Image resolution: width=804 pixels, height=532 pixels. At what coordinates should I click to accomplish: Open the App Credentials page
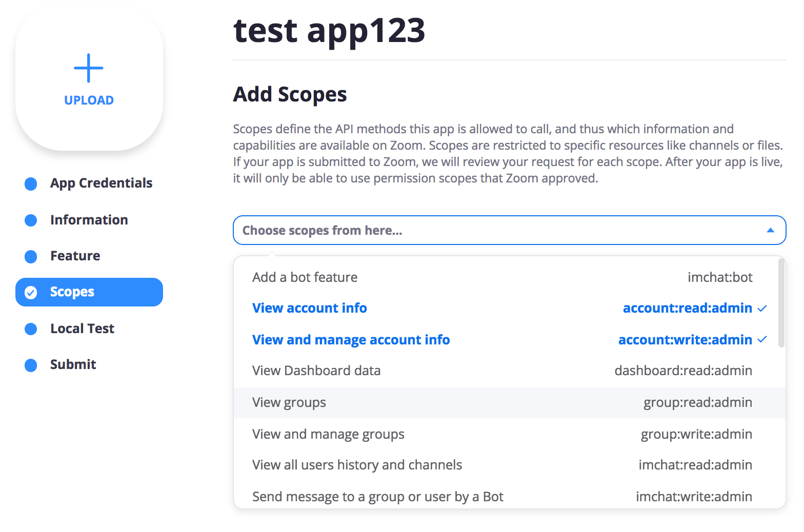tap(101, 183)
